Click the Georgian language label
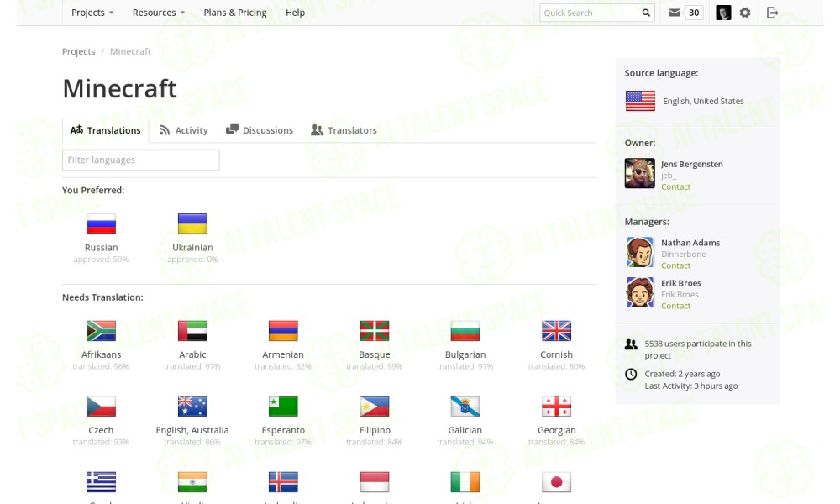The height and width of the screenshot is (504, 840). (557, 430)
